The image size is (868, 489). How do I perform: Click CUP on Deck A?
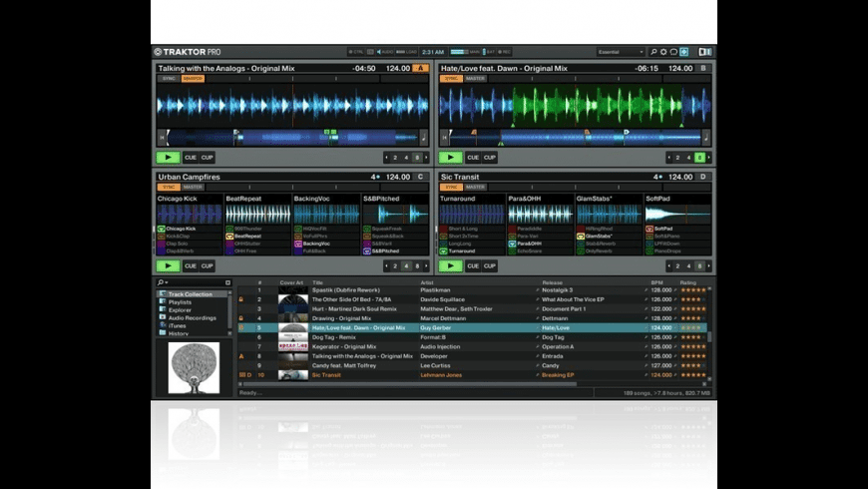[x=208, y=158]
